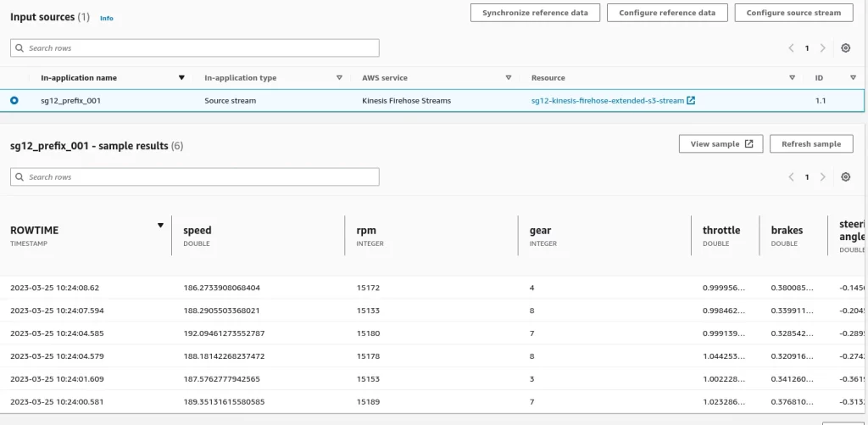Sort by In-application type column
This screenshot has width=868, height=425.
click(339, 77)
